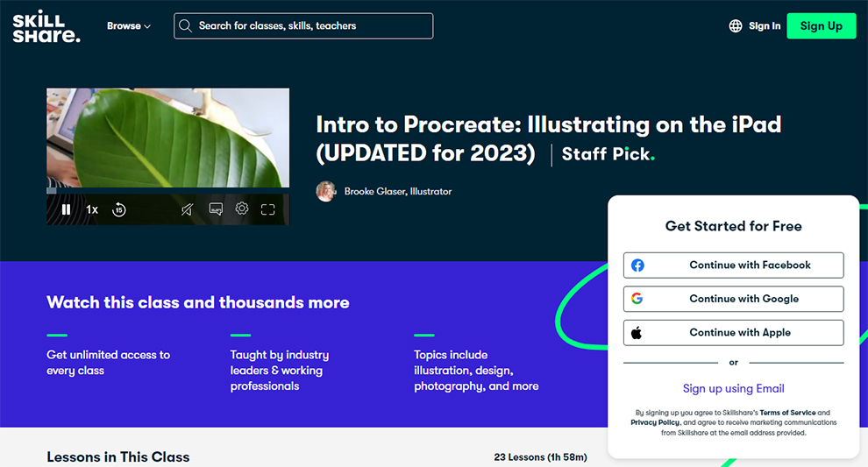Click the Skillshare logo

(46, 28)
